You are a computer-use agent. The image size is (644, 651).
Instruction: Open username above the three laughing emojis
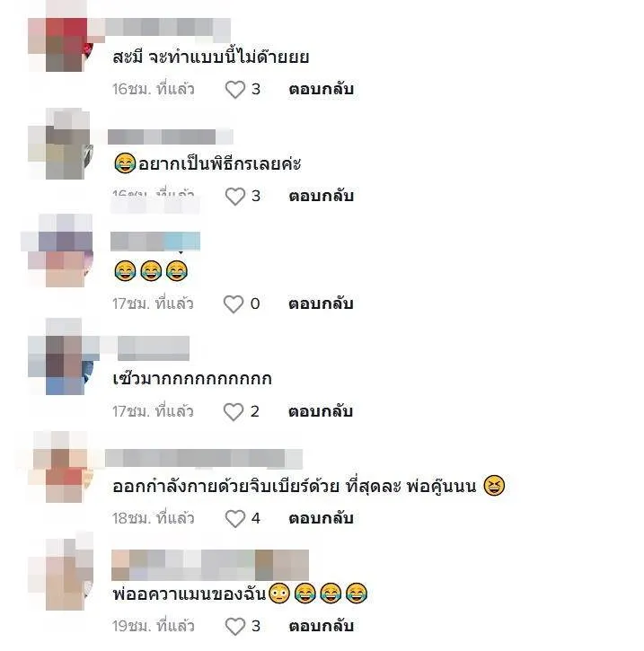155,242
